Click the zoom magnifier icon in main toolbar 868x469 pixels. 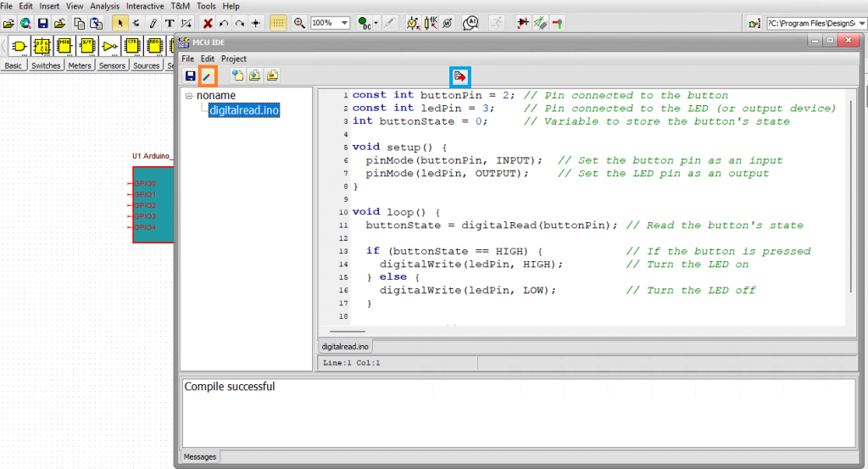pyautogui.click(x=299, y=23)
